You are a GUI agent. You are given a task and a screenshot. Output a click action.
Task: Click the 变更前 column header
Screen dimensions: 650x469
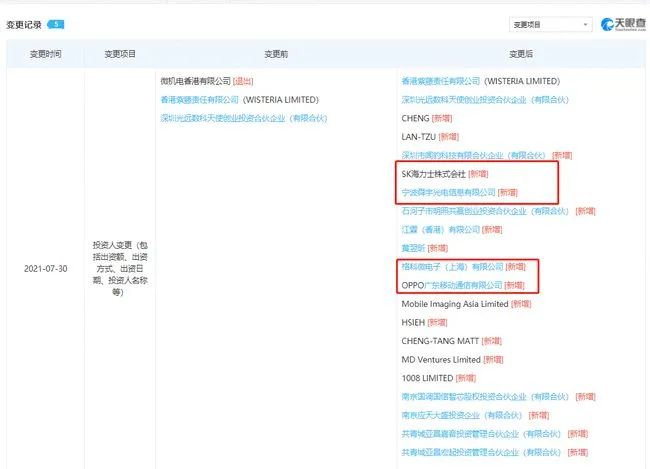(276, 54)
